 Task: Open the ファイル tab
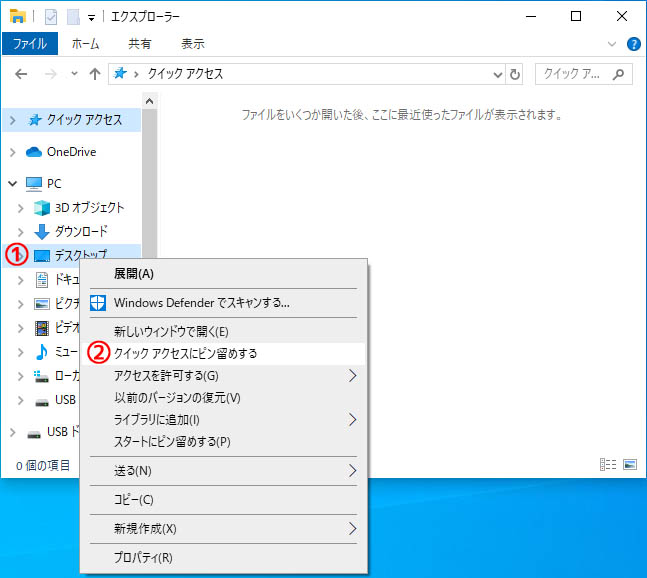click(x=30, y=44)
